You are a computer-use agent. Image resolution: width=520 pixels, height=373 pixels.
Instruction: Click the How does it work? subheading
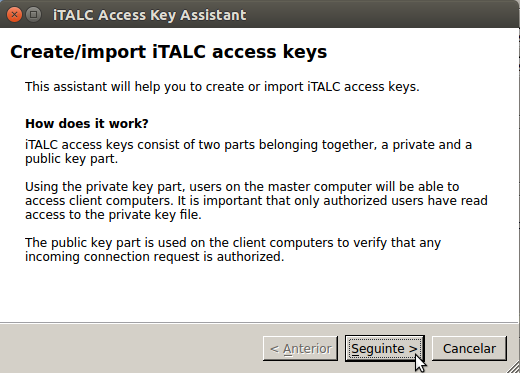[x=87, y=124]
